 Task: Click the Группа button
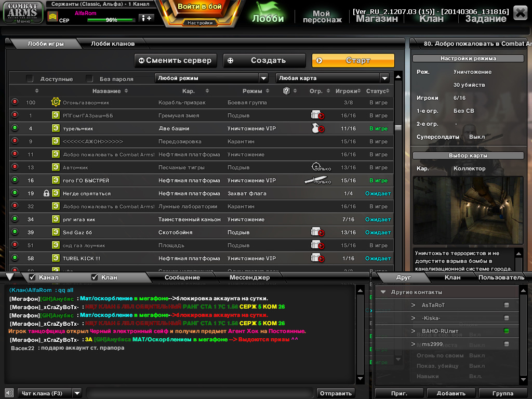pos(502,393)
